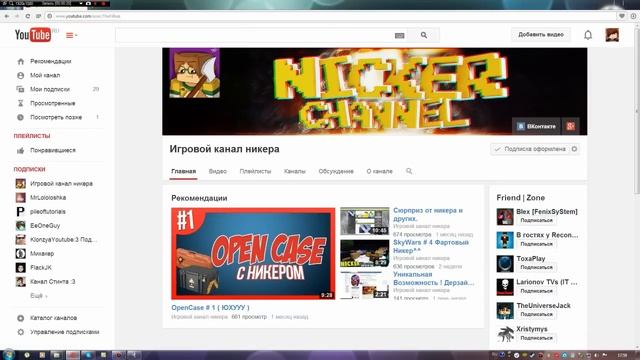640x360 pixels.
Task: Open Уникальная Возможность video link
Action: (433, 278)
